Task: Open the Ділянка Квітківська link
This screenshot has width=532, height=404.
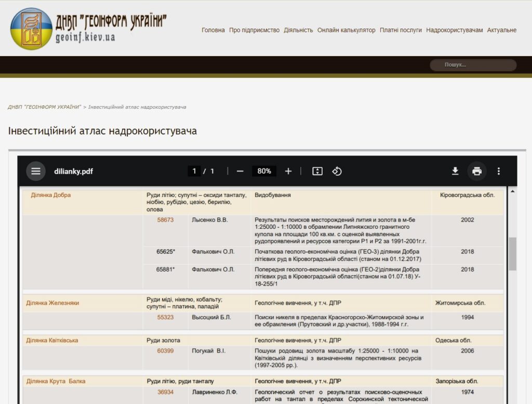Action: pyautogui.click(x=52, y=341)
